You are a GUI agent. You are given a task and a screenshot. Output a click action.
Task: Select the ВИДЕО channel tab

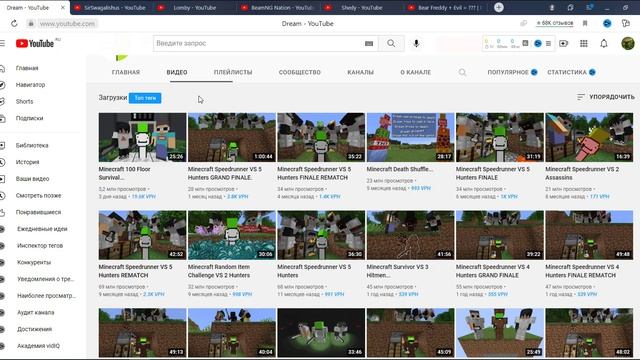(x=177, y=72)
